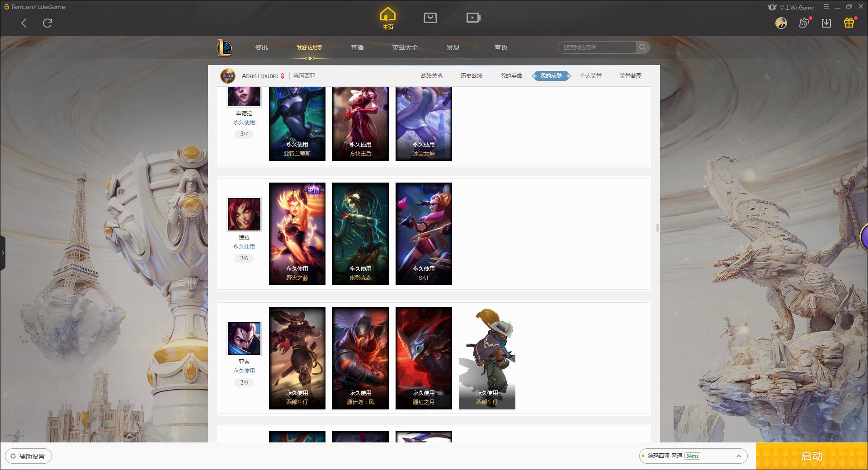Click the 德玛西亚 server label in header
The height and width of the screenshot is (470, 868).
pos(304,76)
